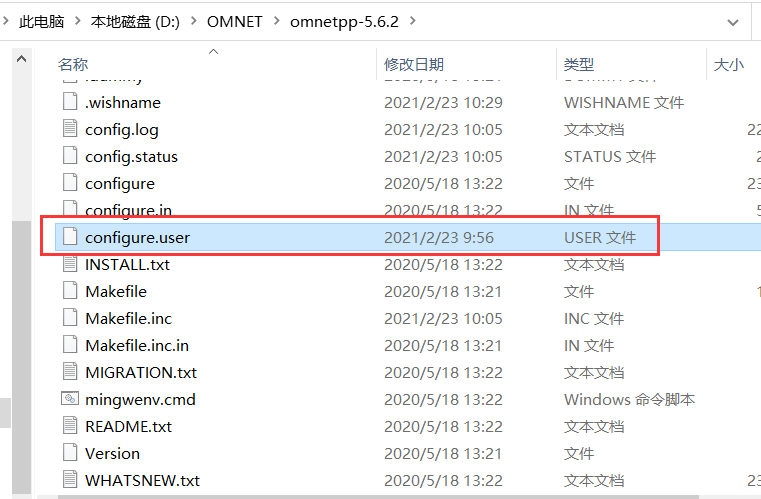Click navigation pane scroll up arrow
Image resolution: width=761 pixels, height=499 pixels.
pos(21,59)
